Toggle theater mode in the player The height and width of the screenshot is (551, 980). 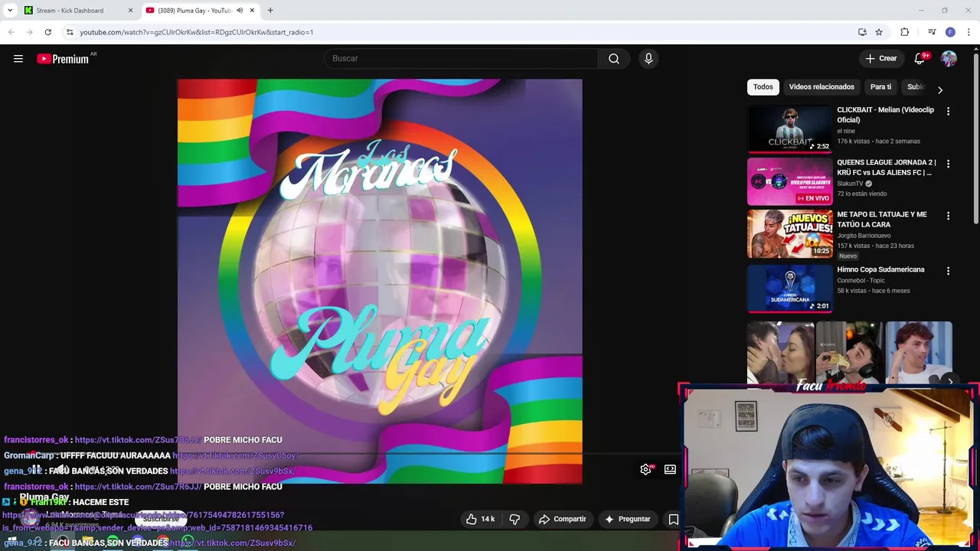(x=670, y=469)
